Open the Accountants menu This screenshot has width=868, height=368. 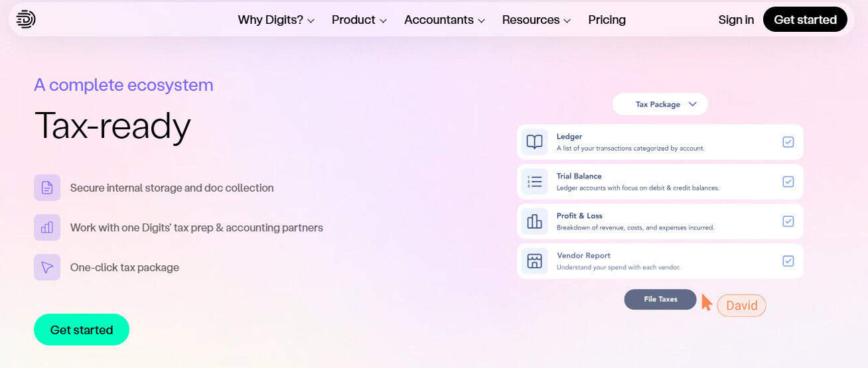(444, 20)
